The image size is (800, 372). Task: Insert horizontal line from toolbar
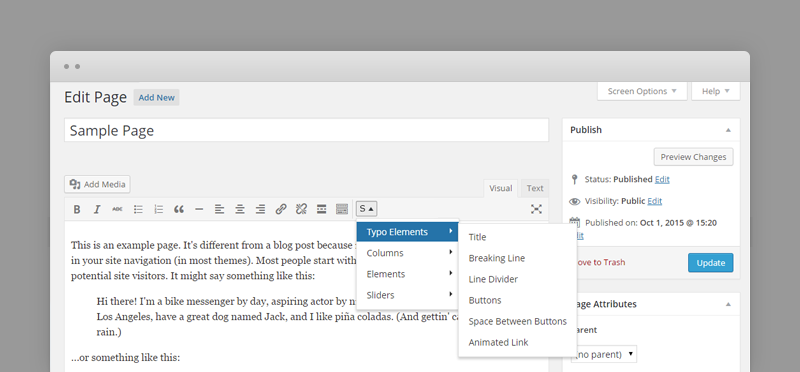[x=199, y=209]
